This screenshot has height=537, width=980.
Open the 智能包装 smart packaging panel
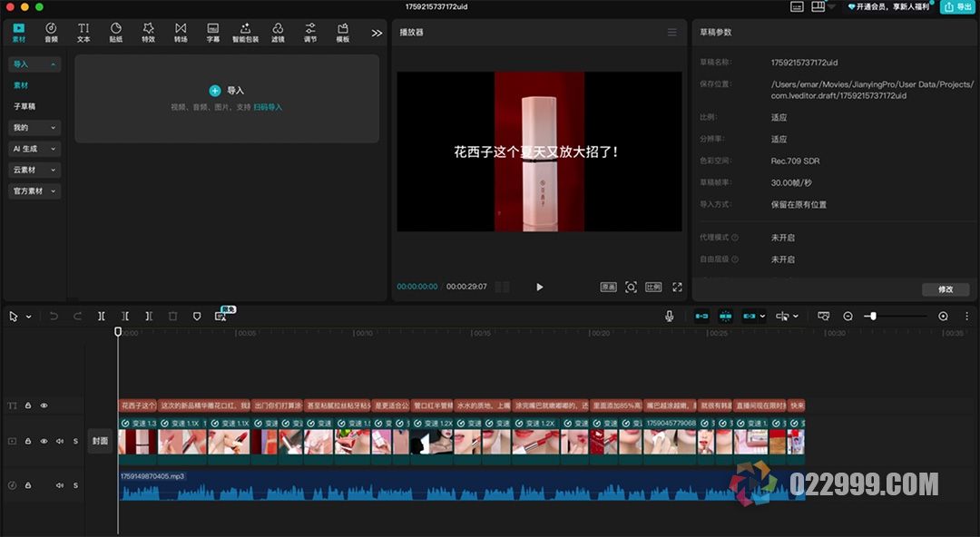[246, 33]
